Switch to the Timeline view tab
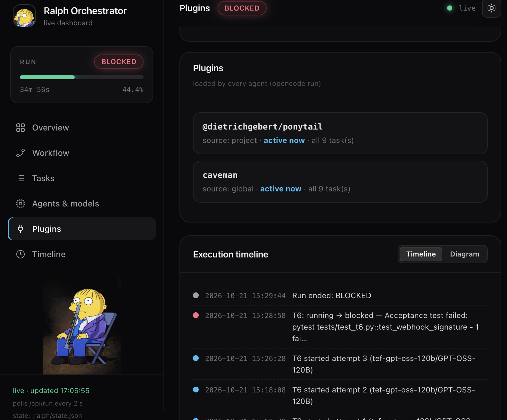507x420 pixels. pos(421,254)
